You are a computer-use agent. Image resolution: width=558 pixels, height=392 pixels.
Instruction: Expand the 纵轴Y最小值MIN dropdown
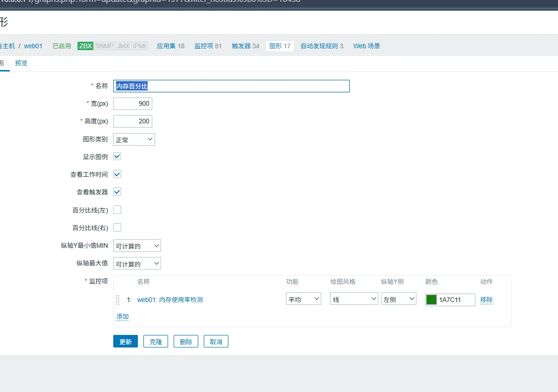(x=137, y=246)
